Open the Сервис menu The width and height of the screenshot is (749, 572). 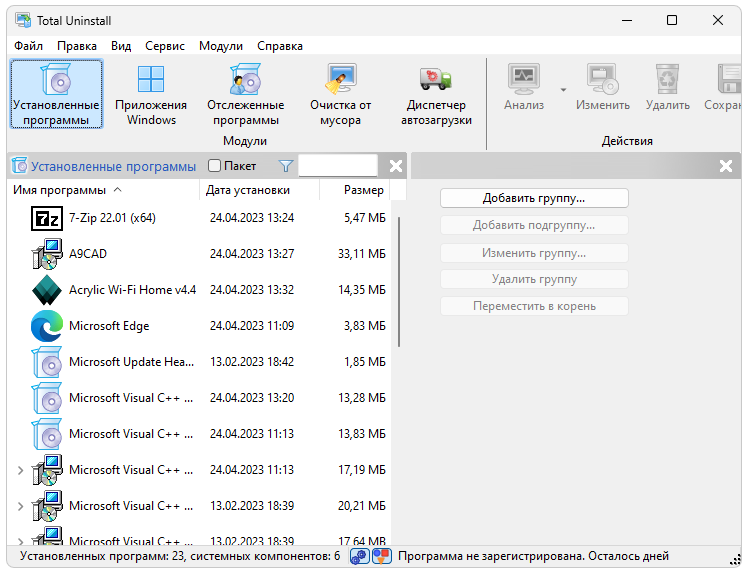[165, 46]
